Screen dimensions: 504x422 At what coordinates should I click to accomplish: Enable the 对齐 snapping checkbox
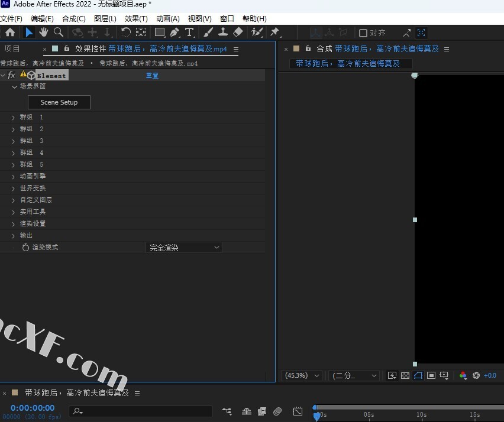tap(363, 33)
